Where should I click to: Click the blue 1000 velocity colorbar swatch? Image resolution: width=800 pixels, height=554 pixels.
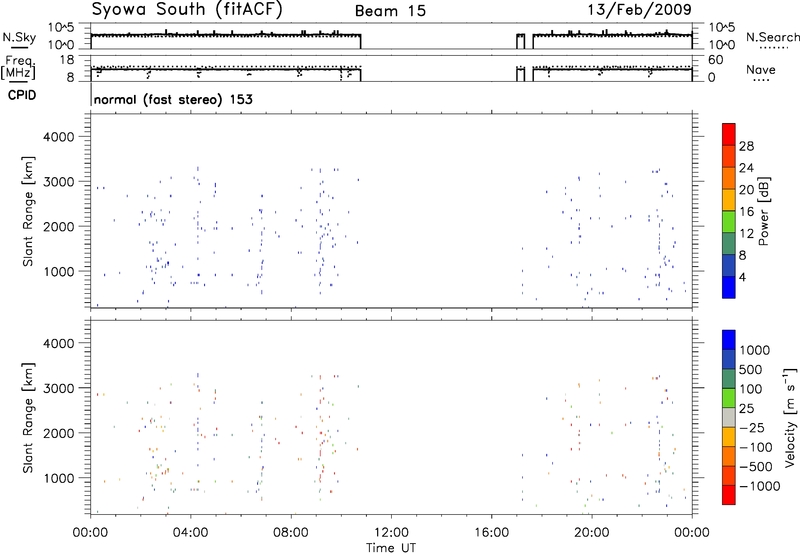coord(729,340)
